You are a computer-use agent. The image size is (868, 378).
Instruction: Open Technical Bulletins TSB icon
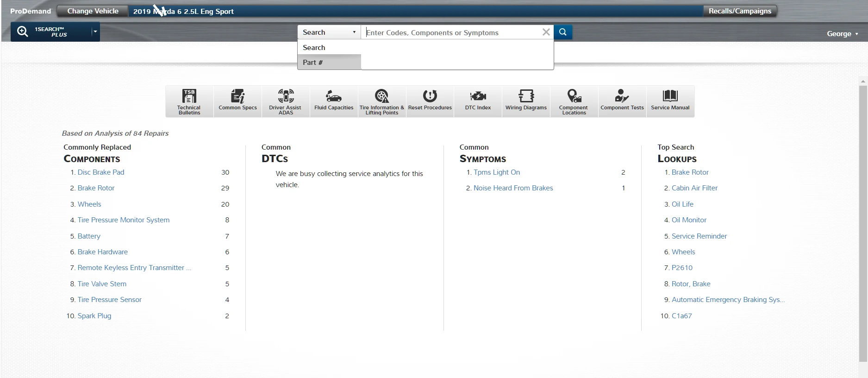pos(189,101)
